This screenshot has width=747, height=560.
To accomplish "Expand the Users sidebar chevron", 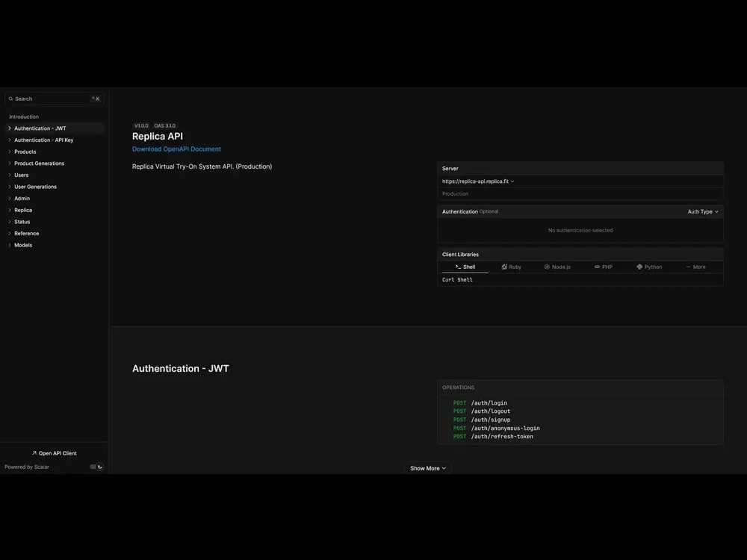I will click(10, 175).
